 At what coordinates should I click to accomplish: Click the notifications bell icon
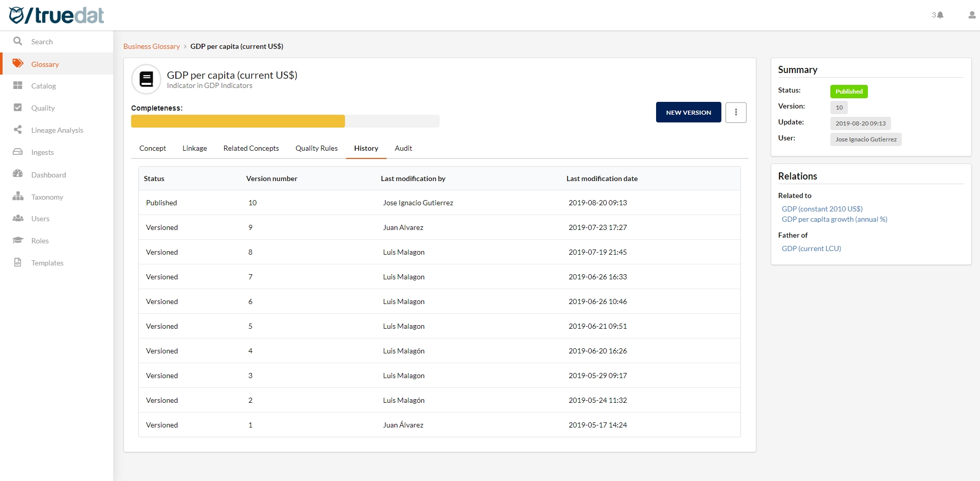940,15
